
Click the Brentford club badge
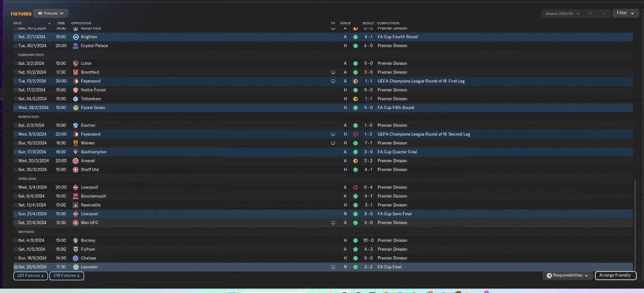pyautogui.click(x=75, y=72)
